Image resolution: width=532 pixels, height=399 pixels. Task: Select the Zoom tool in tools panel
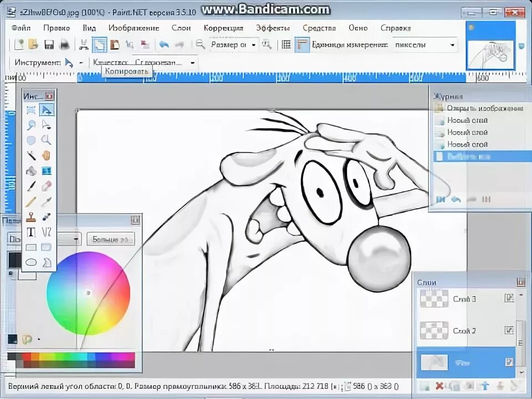[x=47, y=140]
